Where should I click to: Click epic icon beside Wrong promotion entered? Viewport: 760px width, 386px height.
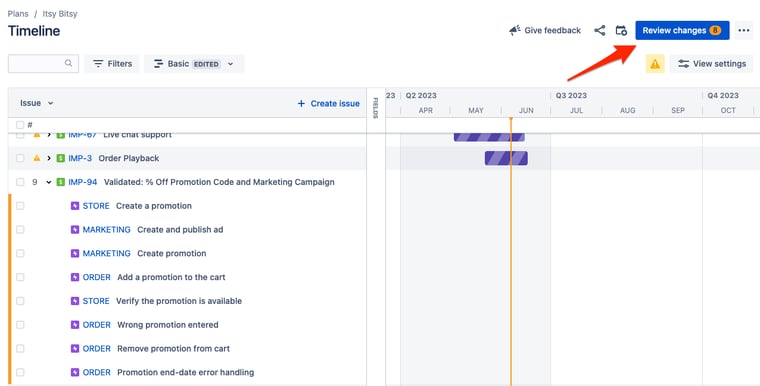tap(75, 325)
